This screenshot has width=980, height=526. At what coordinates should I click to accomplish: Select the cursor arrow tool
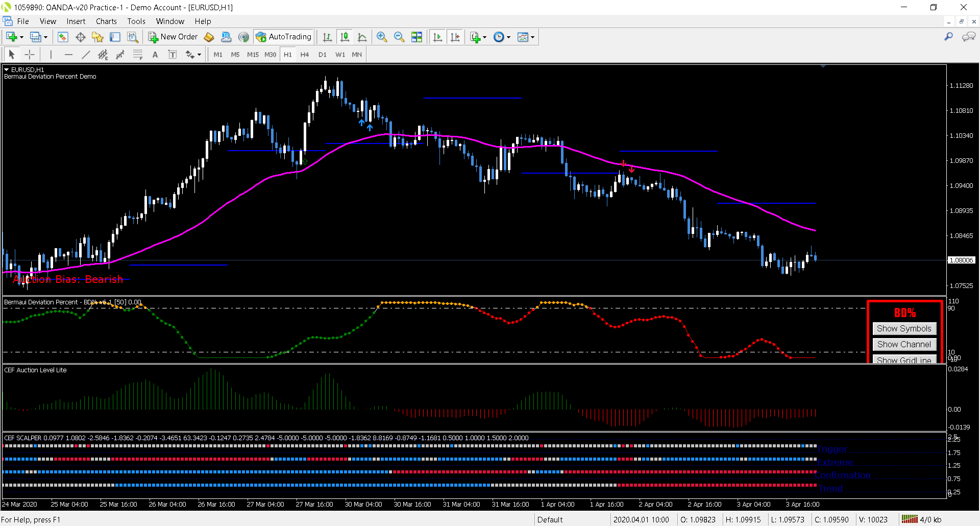pos(12,55)
